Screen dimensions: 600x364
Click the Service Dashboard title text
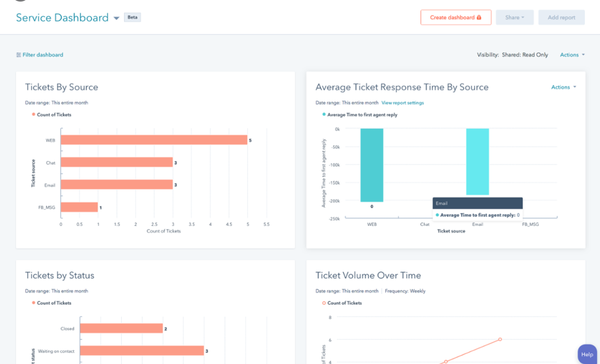click(x=62, y=18)
